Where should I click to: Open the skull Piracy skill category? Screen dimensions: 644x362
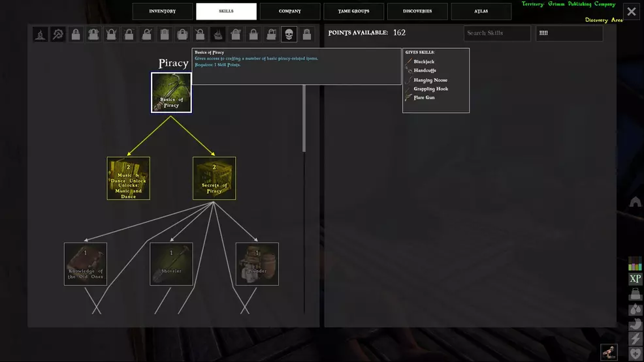click(x=289, y=34)
